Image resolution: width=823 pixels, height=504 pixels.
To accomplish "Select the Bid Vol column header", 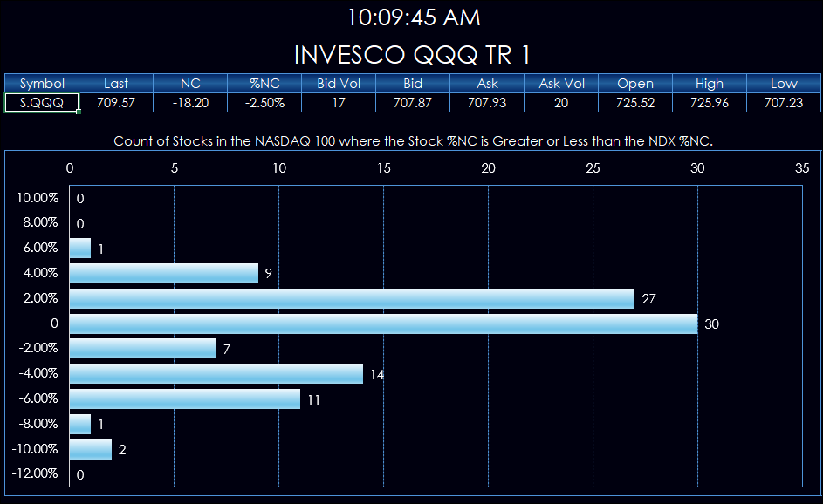I will (x=339, y=84).
